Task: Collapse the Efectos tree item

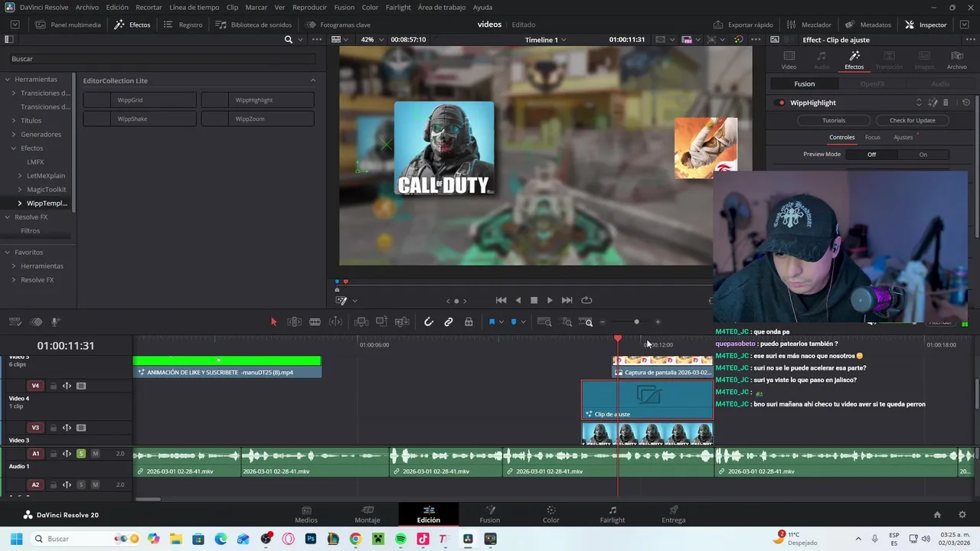Action: pos(13,148)
